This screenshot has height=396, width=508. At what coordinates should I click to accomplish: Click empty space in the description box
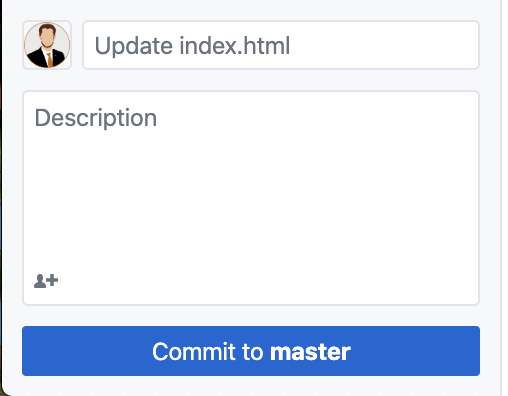(251, 200)
